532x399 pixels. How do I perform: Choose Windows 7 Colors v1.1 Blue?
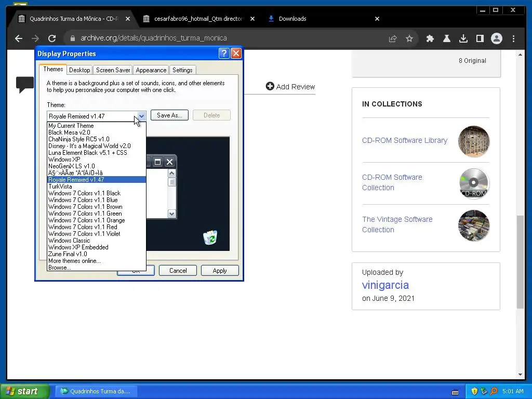(96, 200)
